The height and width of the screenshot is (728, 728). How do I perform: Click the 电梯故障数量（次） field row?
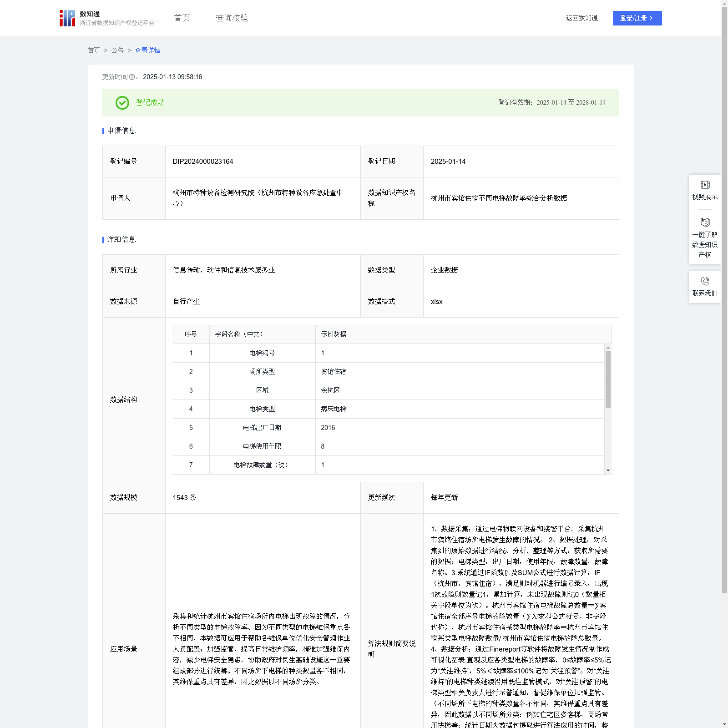coord(389,465)
